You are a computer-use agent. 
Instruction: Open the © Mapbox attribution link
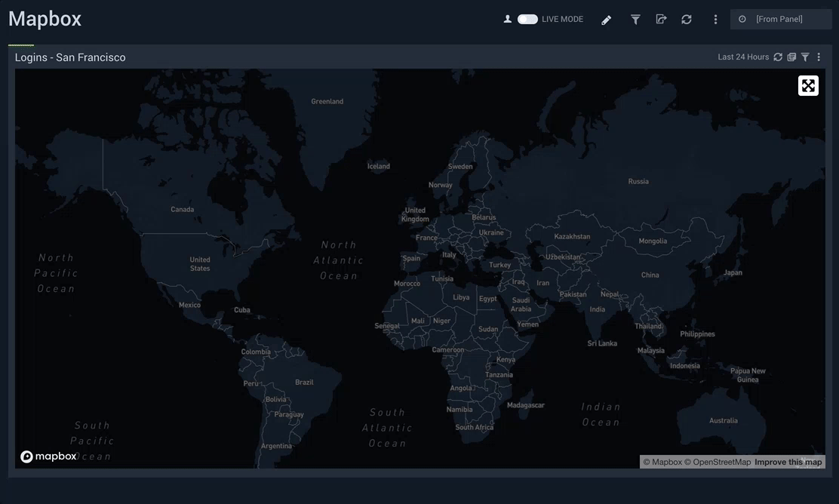(662, 463)
